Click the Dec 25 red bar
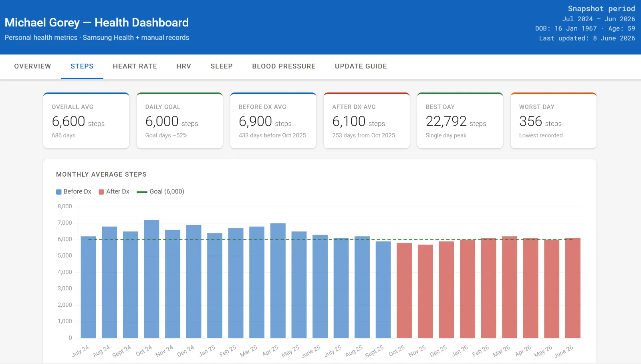The width and height of the screenshot is (641, 364). 447,290
